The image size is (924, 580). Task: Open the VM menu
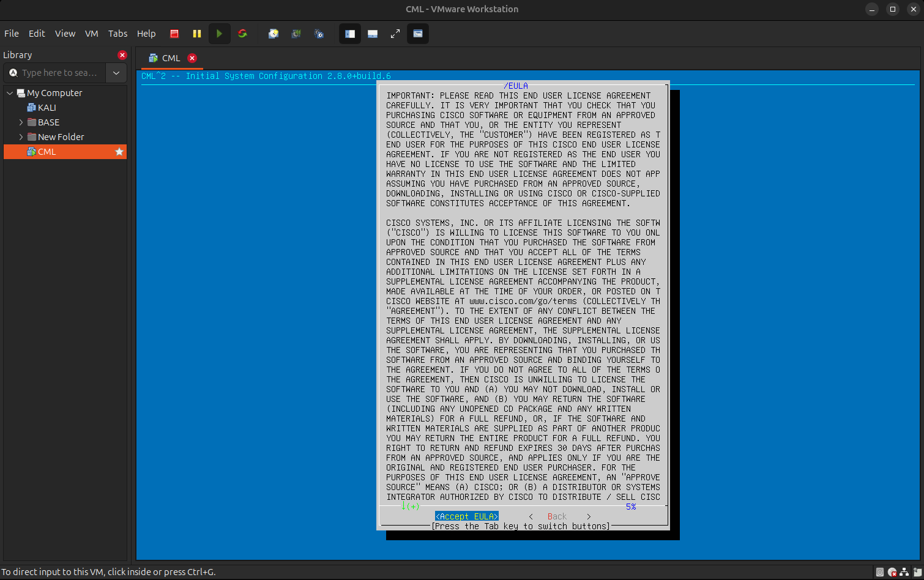click(x=91, y=34)
